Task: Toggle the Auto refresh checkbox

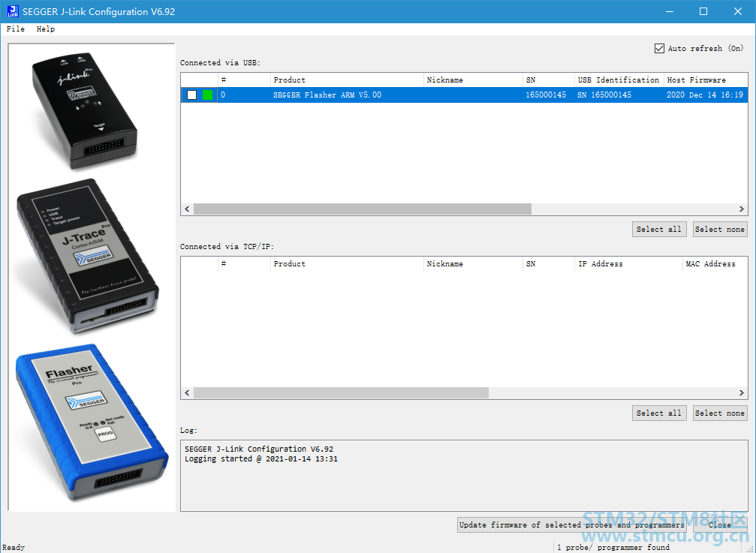Action: (x=659, y=48)
